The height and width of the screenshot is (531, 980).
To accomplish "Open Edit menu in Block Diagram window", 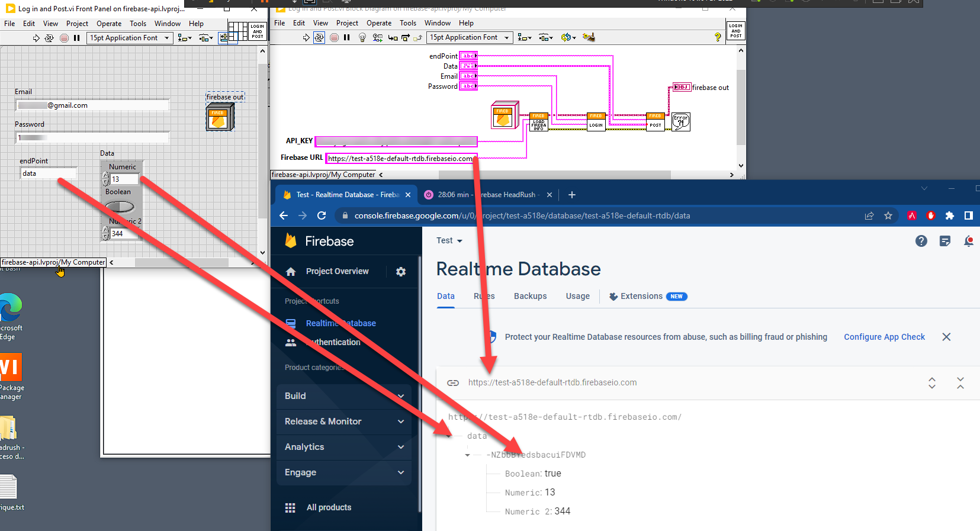I will point(299,23).
